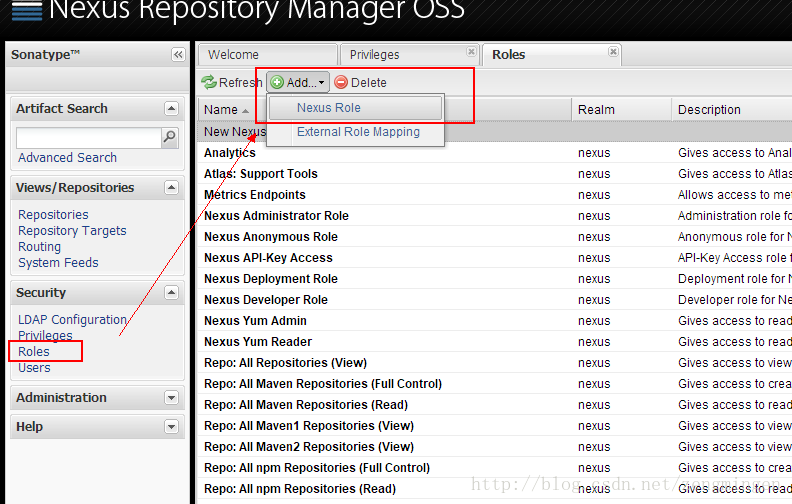Viewport: 792px width, 504px height.
Task: Open Repository Targets link
Action: pyautogui.click(x=72, y=231)
